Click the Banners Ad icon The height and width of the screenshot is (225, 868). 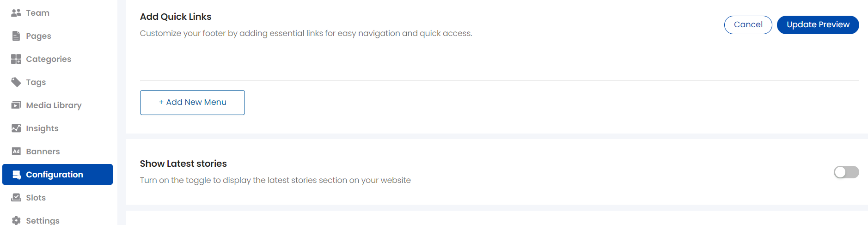16,152
